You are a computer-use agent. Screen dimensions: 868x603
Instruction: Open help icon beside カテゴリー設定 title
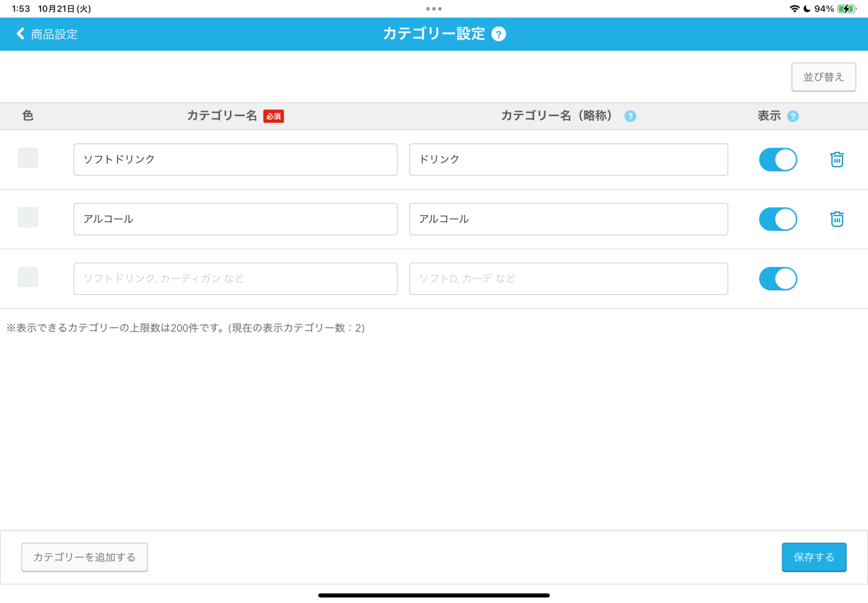click(x=498, y=34)
